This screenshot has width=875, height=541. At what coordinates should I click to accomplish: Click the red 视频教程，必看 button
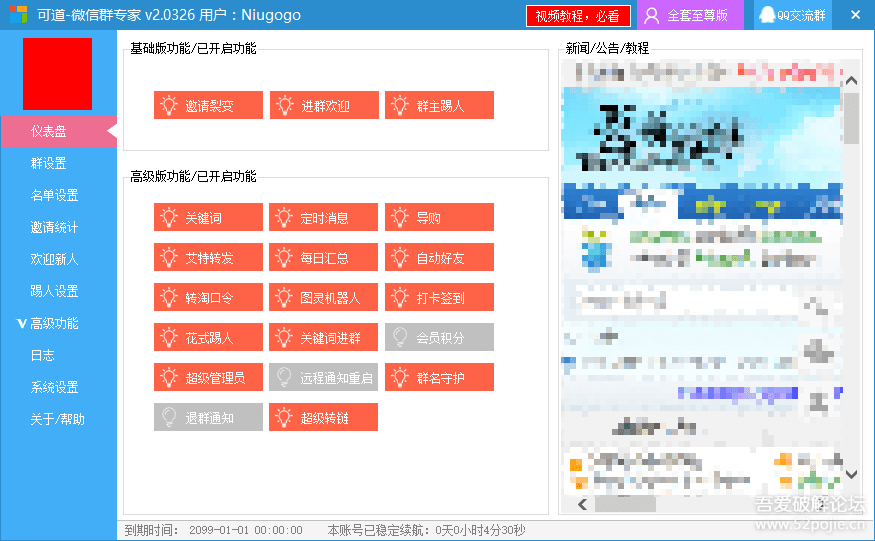(578, 16)
